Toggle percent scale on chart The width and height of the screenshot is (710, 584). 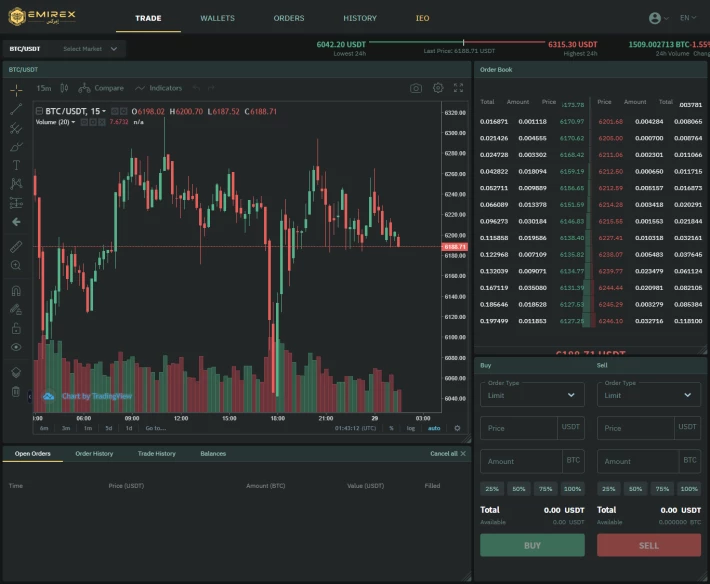(x=391, y=428)
